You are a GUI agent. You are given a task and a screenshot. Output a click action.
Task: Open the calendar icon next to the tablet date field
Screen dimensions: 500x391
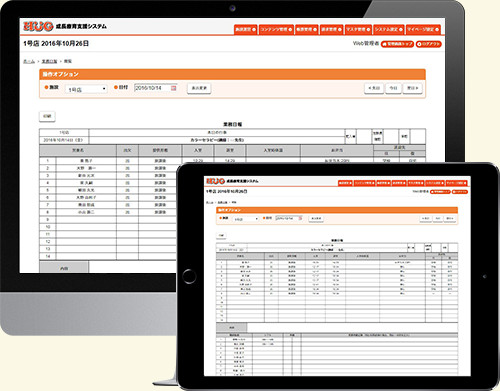[300, 218]
